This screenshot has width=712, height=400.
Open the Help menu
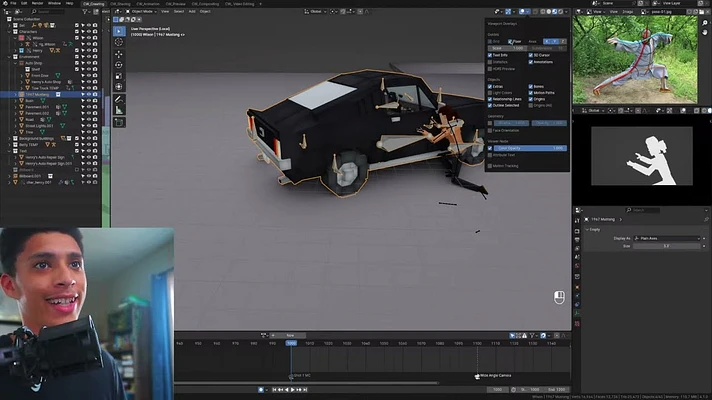point(69,3)
